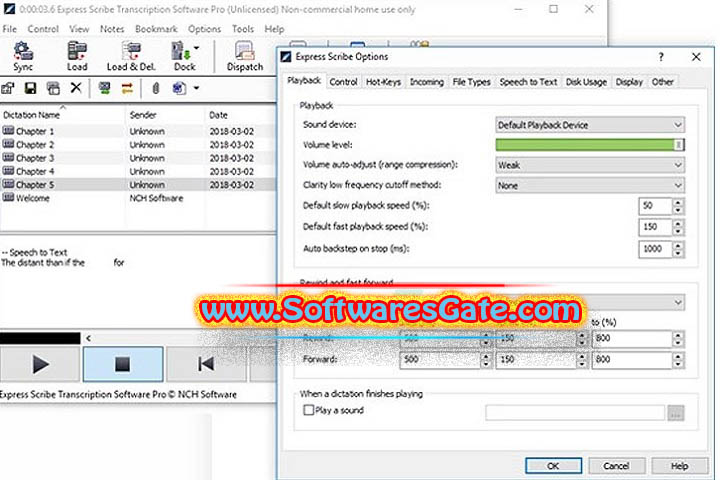This screenshot has height=480, width=720.
Task: Click the Stop button
Action: [123, 364]
